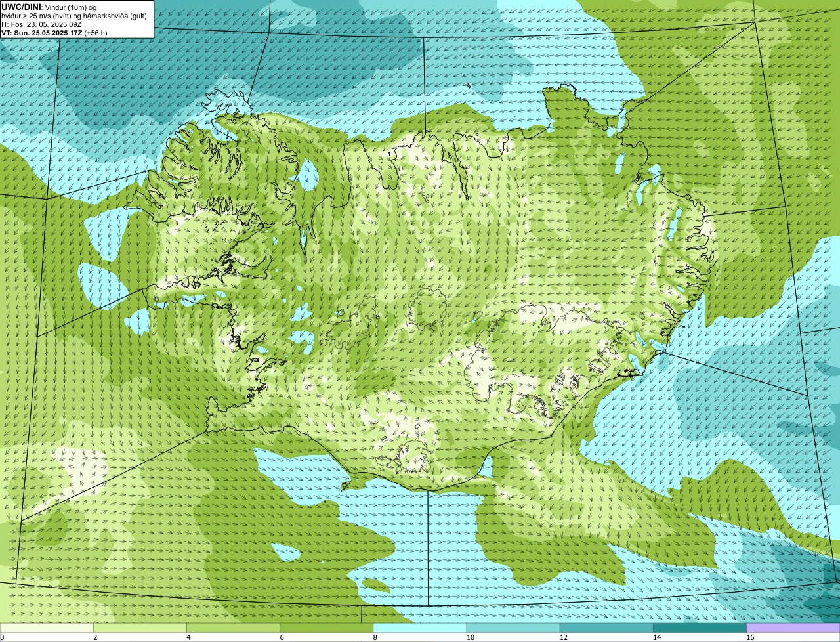Select the 2–4 m/s light yellow-green legend segment
The height and width of the screenshot is (642, 840).
[140, 628]
